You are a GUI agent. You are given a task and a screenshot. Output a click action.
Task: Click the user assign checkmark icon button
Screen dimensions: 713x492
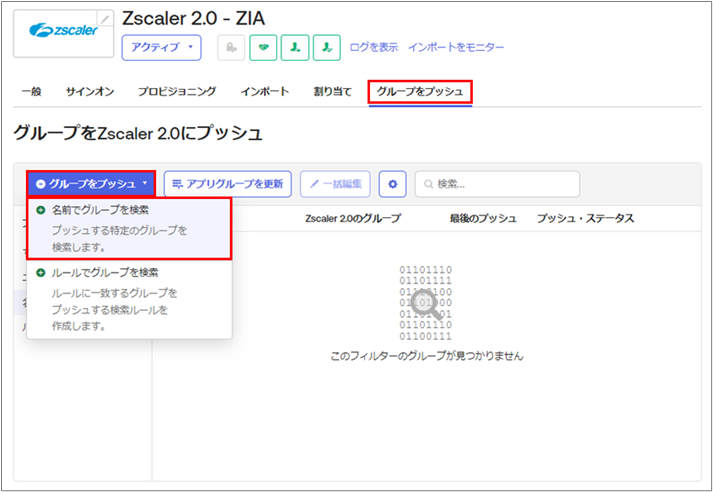pyautogui.click(x=327, y=47)
